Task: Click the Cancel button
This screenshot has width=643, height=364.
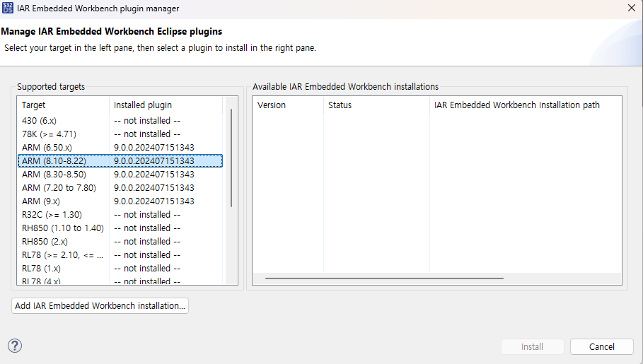Action: [601, 347]
